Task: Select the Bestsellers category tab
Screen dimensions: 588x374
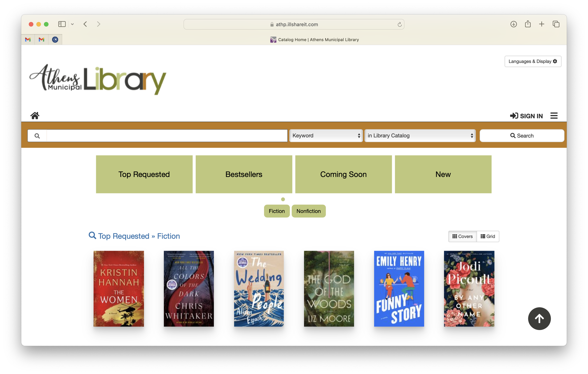Action: click(244, 174)
